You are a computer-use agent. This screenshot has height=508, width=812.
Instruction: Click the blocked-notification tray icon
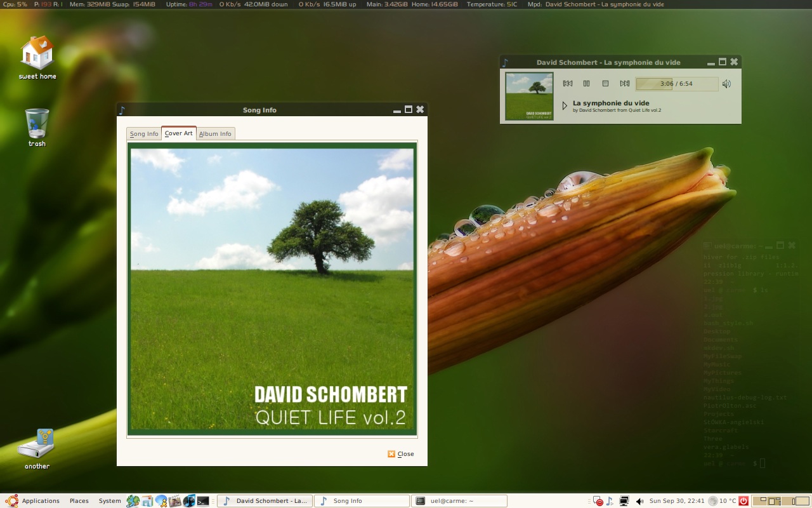(x=598, y=501)
